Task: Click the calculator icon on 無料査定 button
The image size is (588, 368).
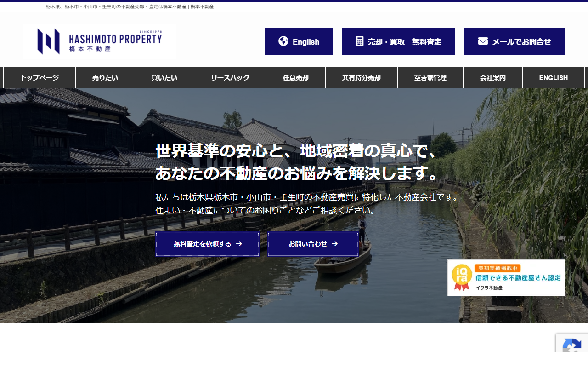Action: click(x=360, y=41)
